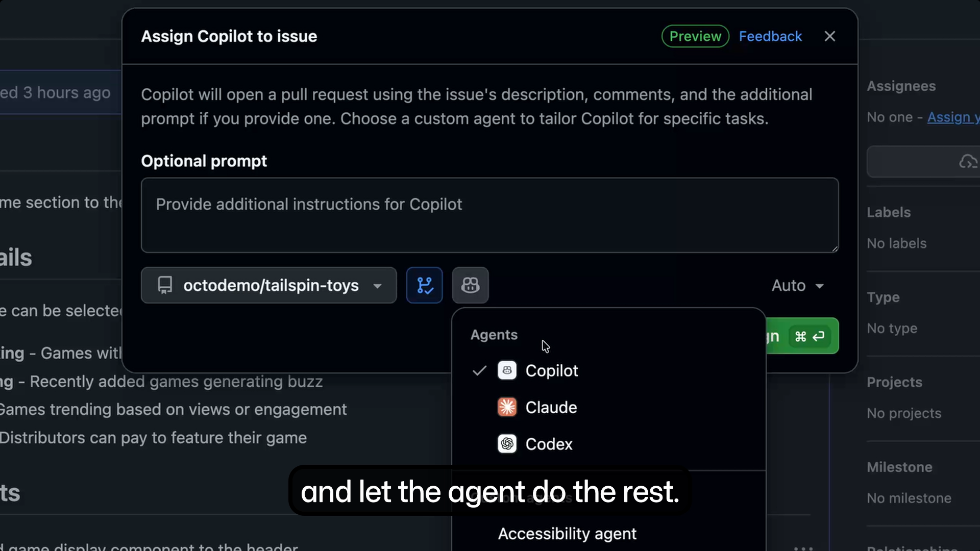Click the OpenAI icon next to Codex
This screenshot has height=551, width=980.
click(507, 444)
